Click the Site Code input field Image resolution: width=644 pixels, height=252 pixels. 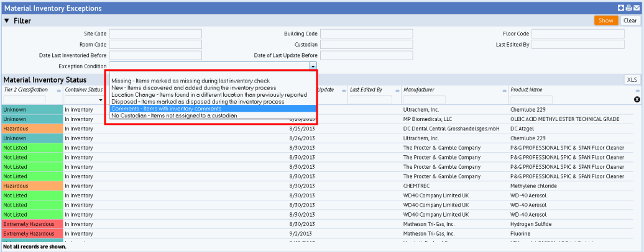[x=155, y=34]
